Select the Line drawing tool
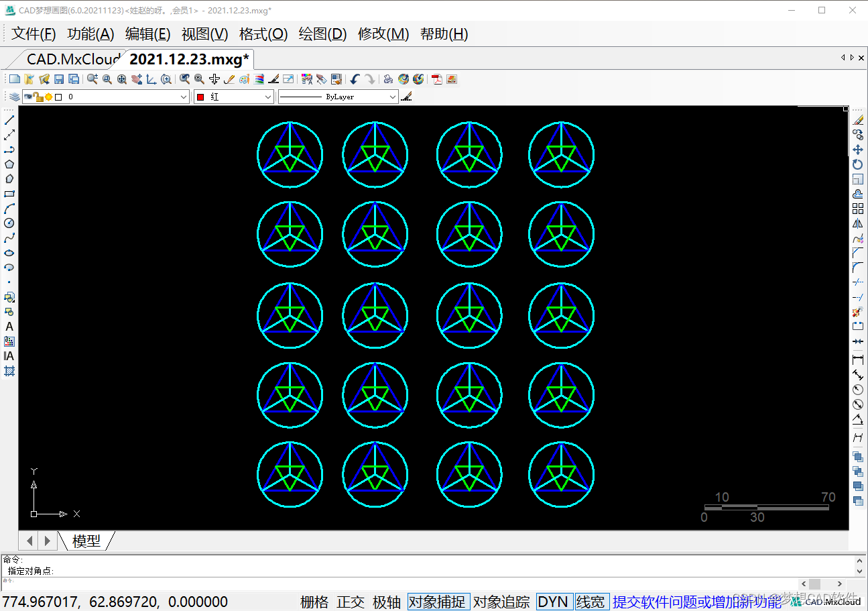The height and width of the screenshot is (611, 868). pos(9,120)
